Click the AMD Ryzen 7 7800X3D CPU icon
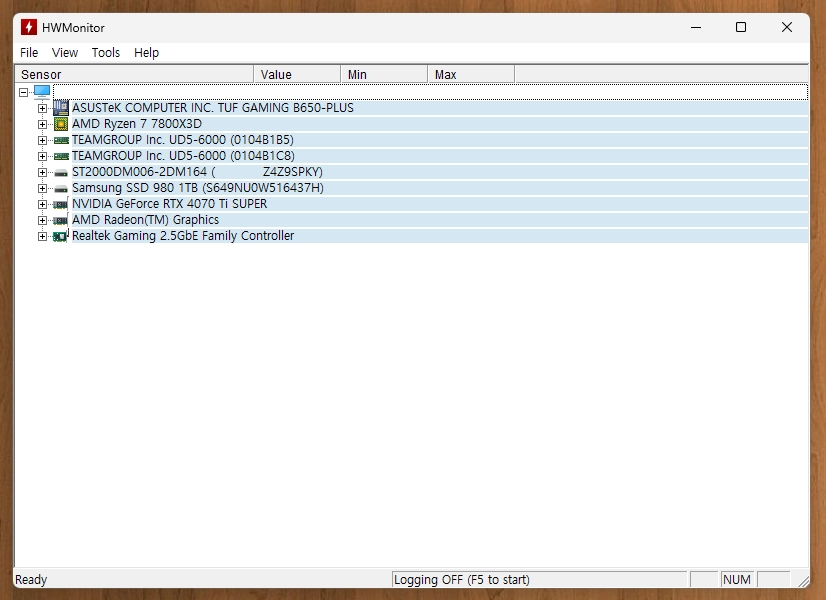Image resolution: width=826 pixels, height=600 pixels. (61, 124)
